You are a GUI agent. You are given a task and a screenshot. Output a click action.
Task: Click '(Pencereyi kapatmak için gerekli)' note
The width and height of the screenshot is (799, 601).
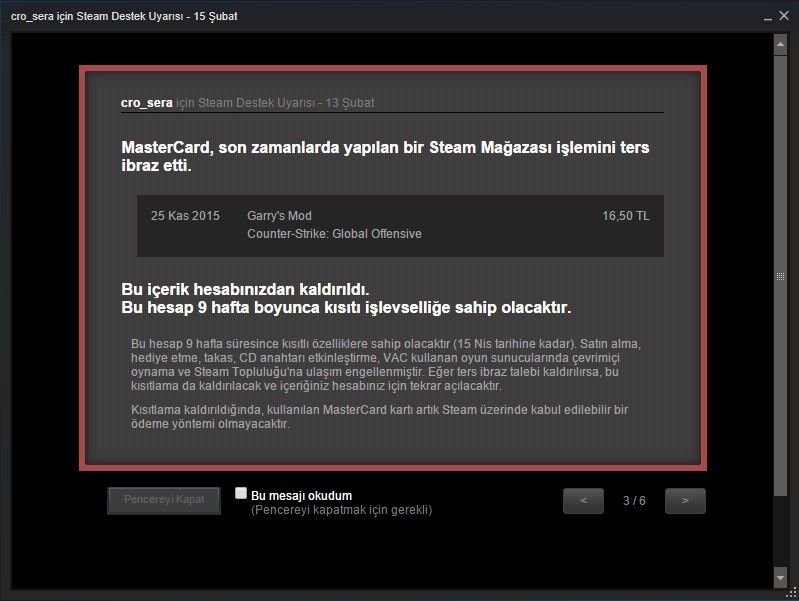click(341, 510)
